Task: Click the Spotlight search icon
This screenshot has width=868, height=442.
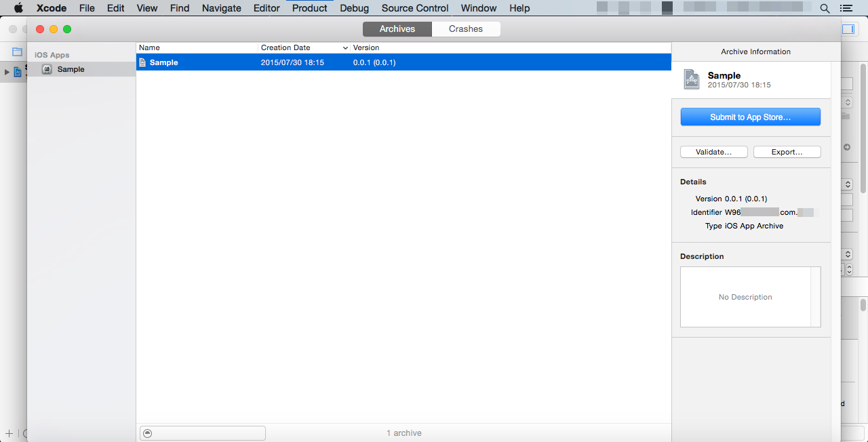Action: [825, 8]
